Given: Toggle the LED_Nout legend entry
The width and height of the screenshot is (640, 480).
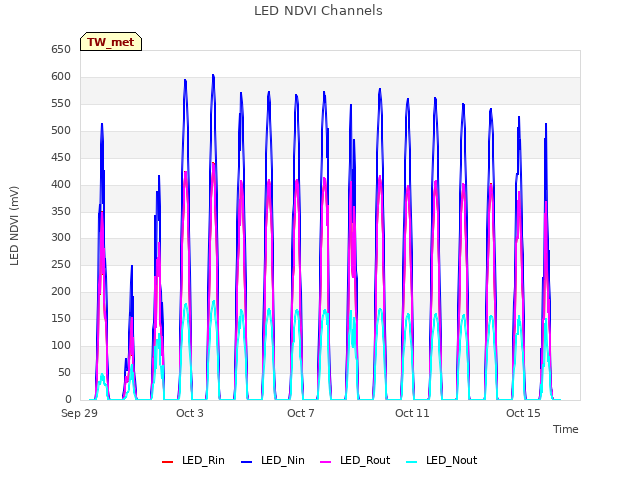Looking at the screenshot, I should tap(442, 460).
